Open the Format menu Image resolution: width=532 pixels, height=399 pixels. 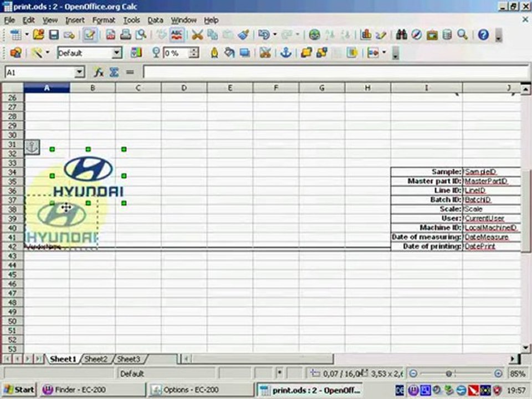(x=104, y=21)
